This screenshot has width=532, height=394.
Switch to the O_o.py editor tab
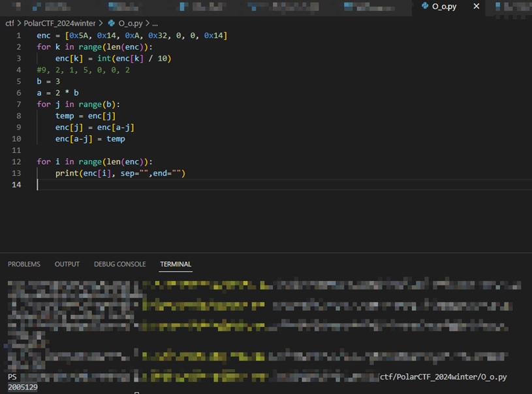pos(444,6)
